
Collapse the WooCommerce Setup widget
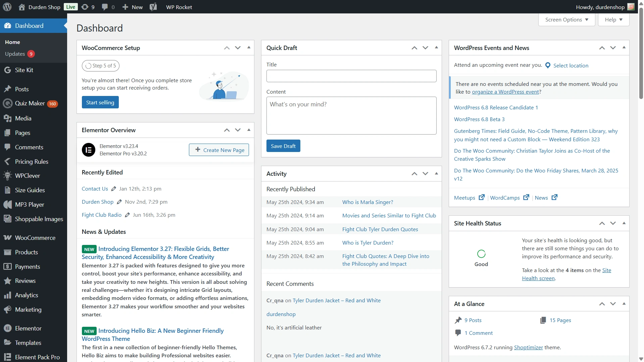pyautogui.click(x=249, y=48)
